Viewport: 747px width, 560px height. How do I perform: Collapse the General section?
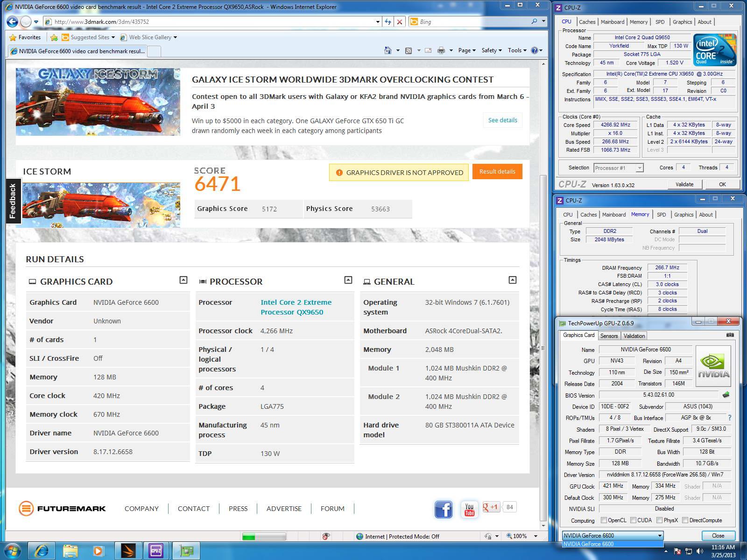(x=512, y=280)
